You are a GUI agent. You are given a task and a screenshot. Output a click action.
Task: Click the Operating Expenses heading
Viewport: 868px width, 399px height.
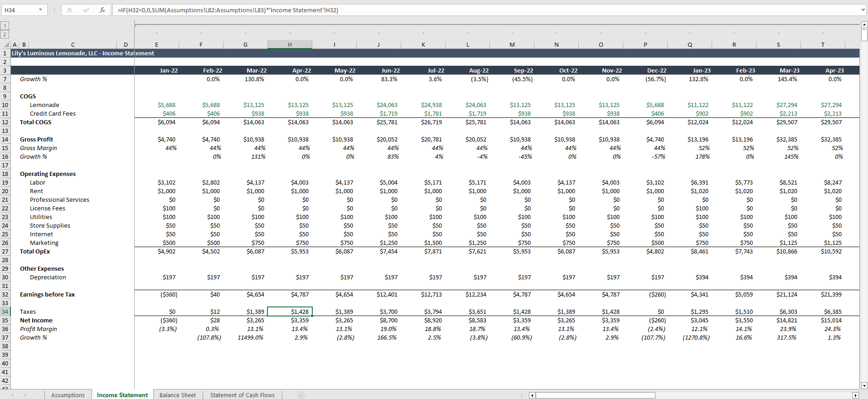[48, 174]
